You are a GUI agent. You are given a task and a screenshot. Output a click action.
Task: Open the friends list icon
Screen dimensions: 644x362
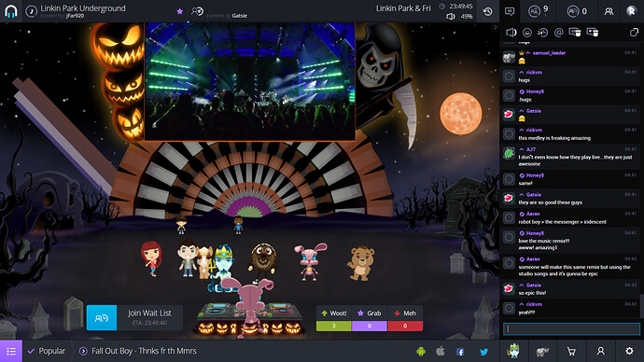pyautogui.click(x=609, y=11)
